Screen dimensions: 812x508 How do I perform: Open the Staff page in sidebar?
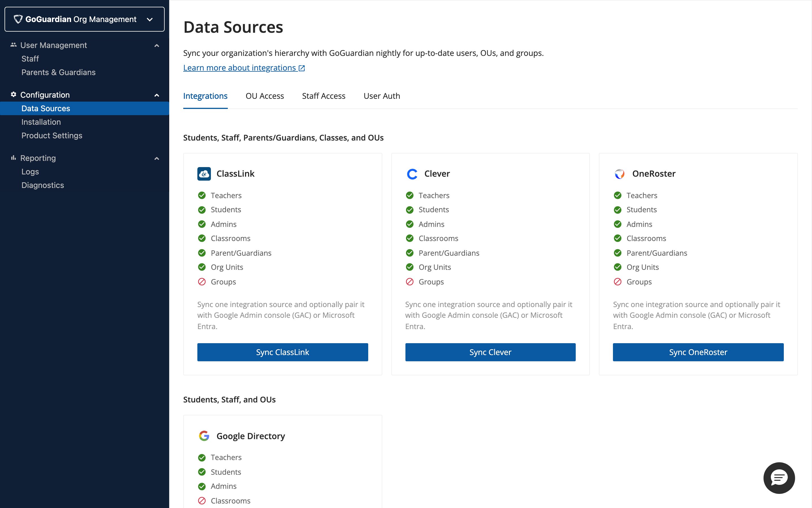[30, 59]
